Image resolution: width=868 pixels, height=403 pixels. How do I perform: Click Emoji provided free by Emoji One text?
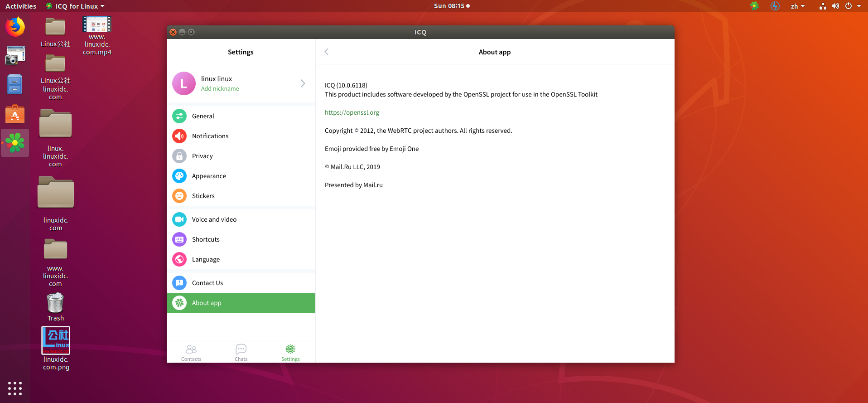coord(372,149)
